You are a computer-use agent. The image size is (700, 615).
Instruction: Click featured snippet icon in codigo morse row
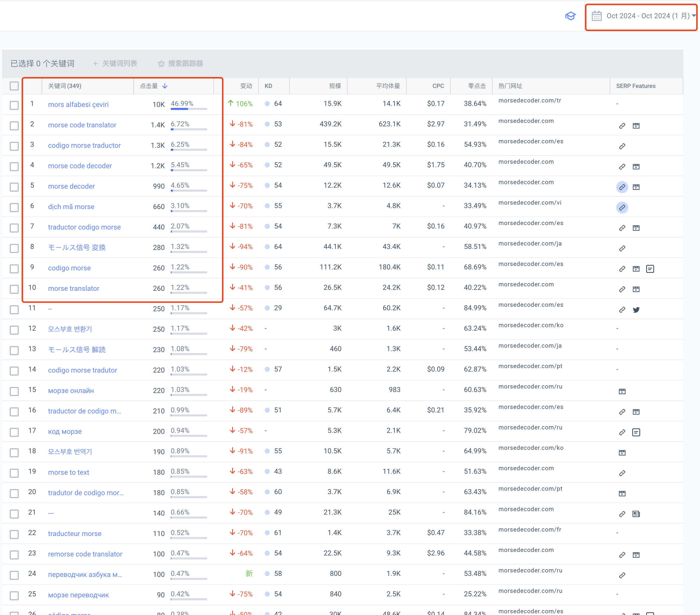pyautogui.click(x=650, y=269)
